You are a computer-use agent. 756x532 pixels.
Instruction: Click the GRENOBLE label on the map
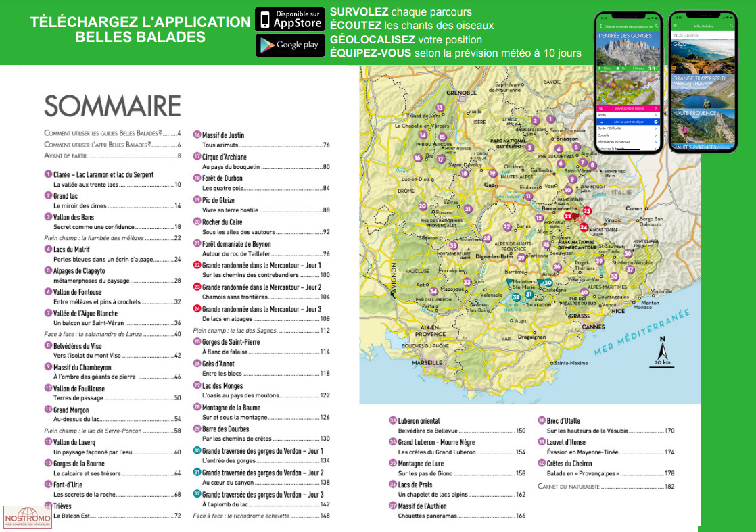[461, 93]
